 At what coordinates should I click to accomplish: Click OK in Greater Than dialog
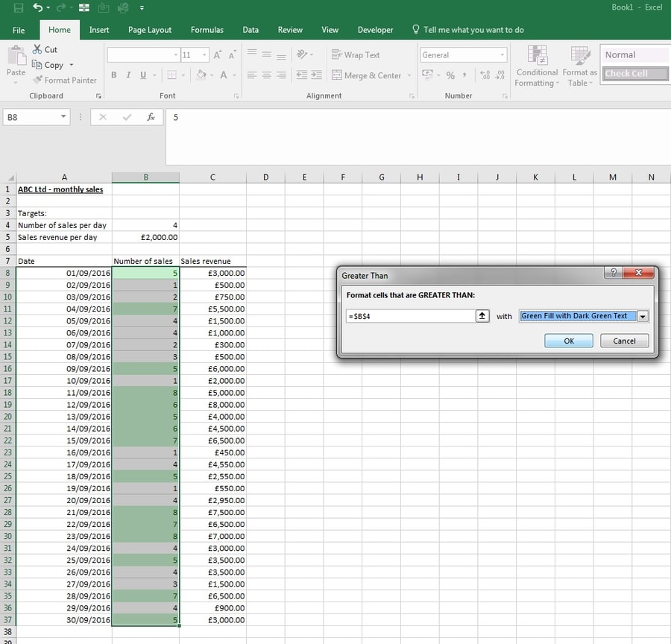[x=569, y=341]
